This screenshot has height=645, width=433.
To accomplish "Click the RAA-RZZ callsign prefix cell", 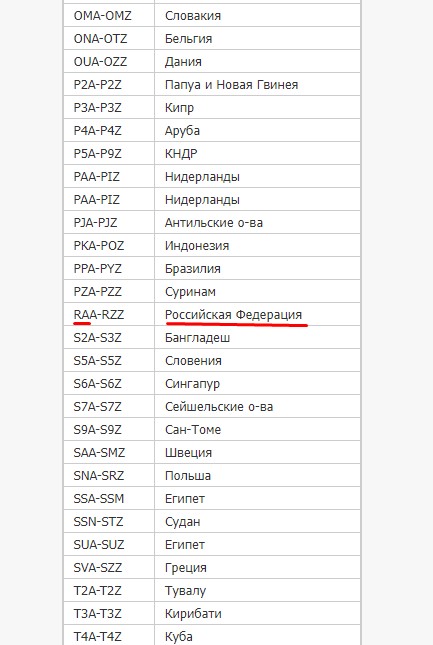I will coord(99,315).
